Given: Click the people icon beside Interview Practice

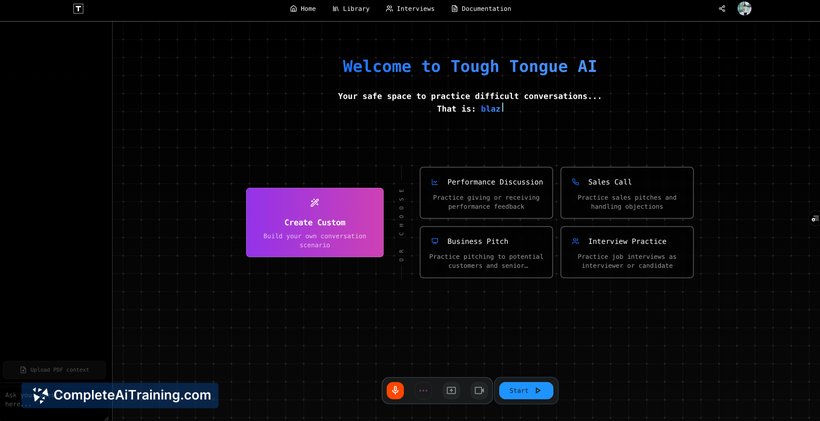Looking at the screenshot, I should [x=575, y=241].
